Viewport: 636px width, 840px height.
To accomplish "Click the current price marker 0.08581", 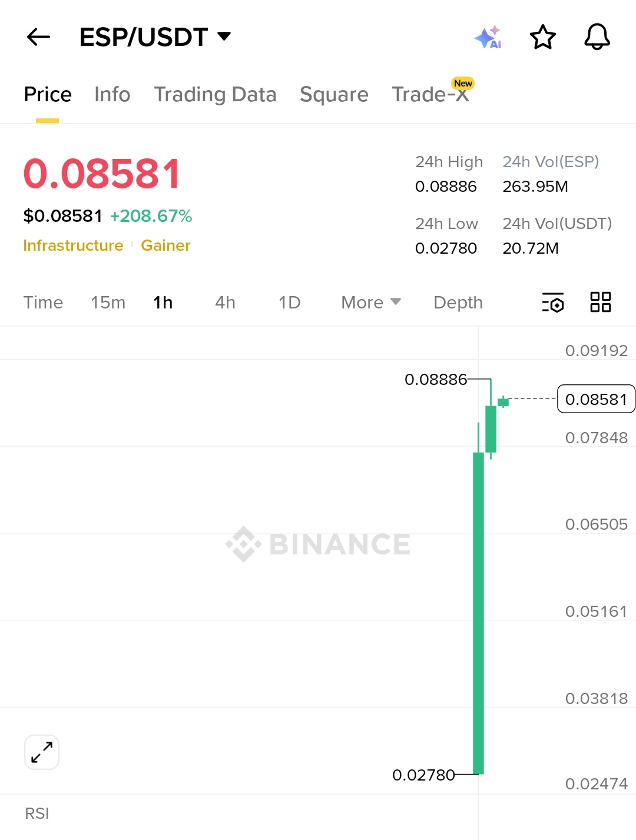I will pos(596,399).
